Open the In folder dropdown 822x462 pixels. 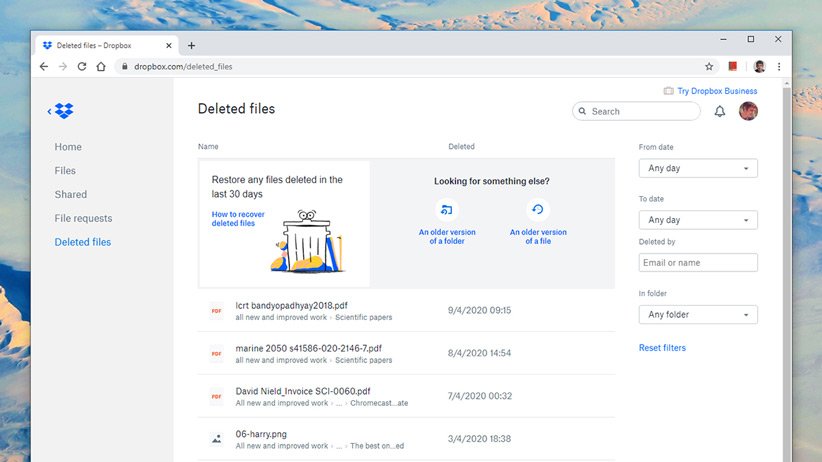[x=698, y=315]
